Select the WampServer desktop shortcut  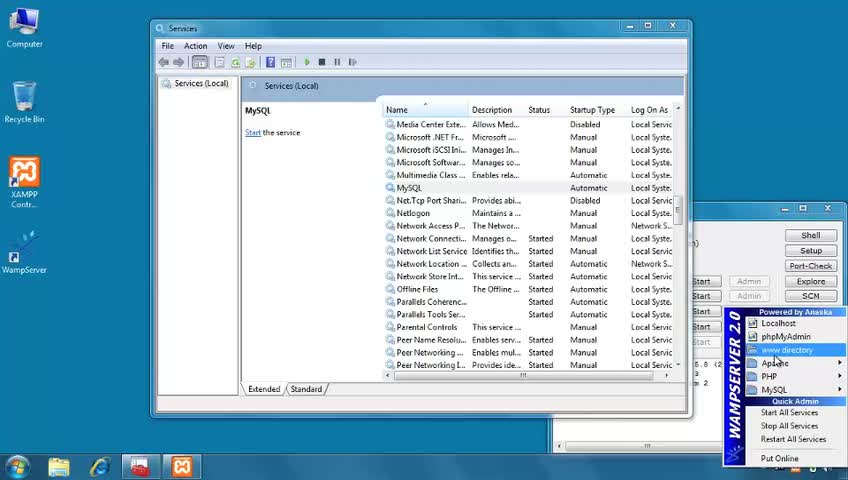coord(24,252)
